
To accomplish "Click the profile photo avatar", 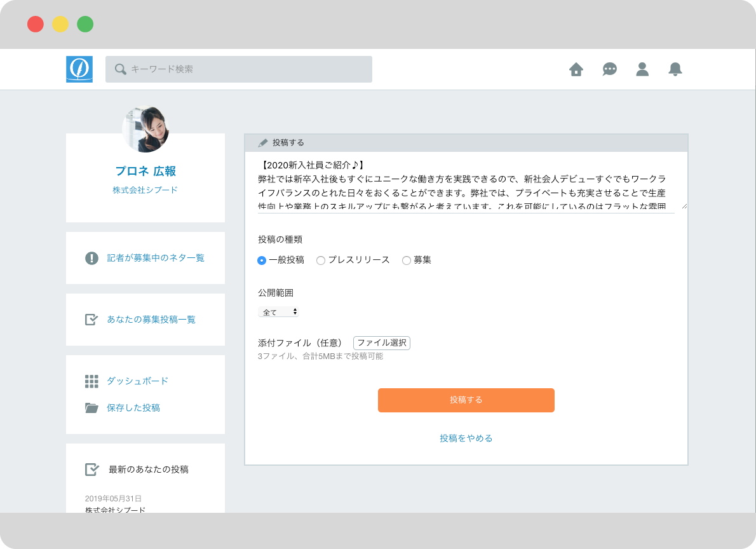I will (145, 129).
